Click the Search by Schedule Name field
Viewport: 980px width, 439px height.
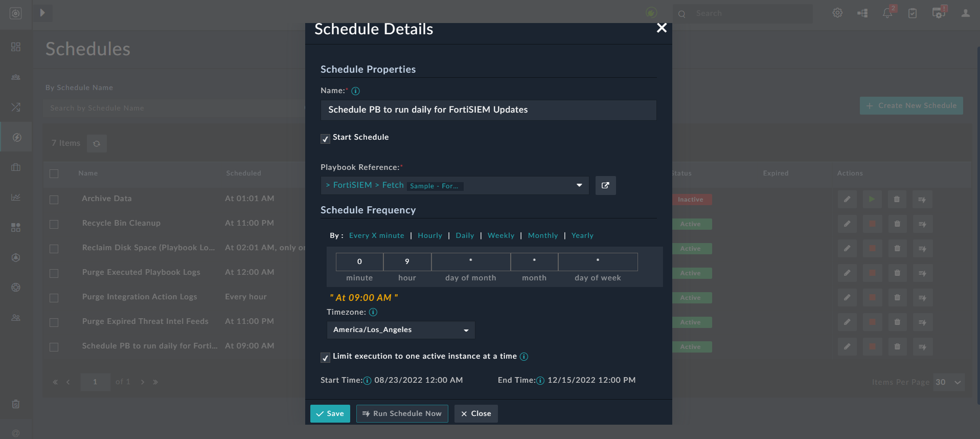174,108
